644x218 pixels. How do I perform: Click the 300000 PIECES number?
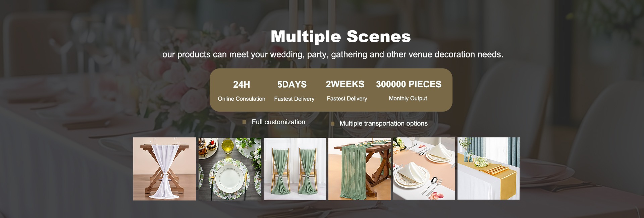[x=409, y=84]
